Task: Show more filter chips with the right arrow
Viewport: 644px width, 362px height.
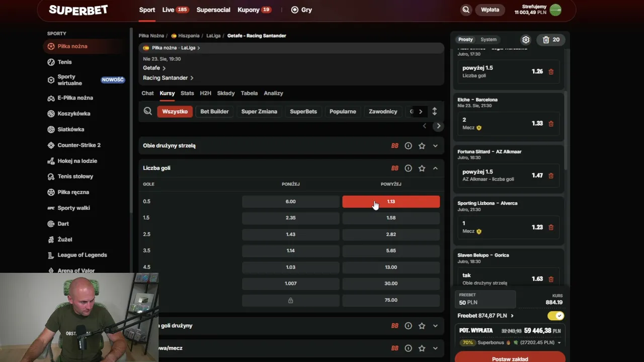Action: click(x=421, y=112)
